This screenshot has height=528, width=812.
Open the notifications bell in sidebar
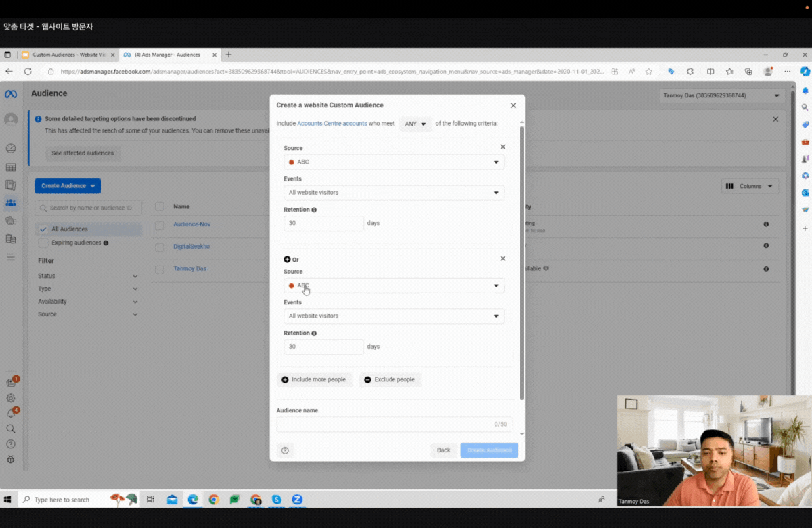[x=11, y=413]
